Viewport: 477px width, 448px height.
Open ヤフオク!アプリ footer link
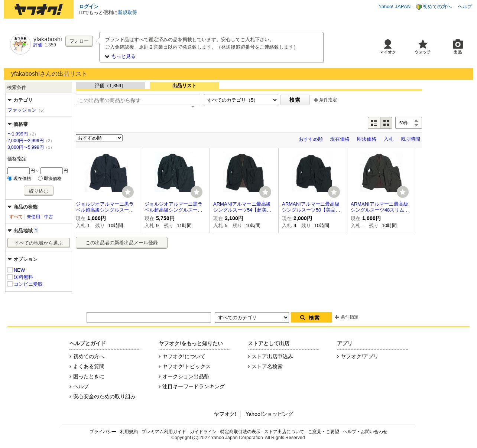coord(359,356)
